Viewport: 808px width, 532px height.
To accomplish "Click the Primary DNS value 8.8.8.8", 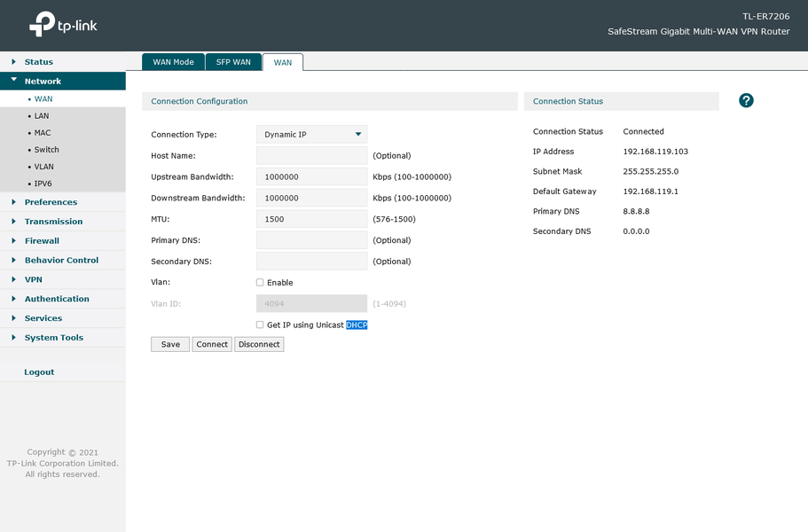I will click(x=636, y=211).
